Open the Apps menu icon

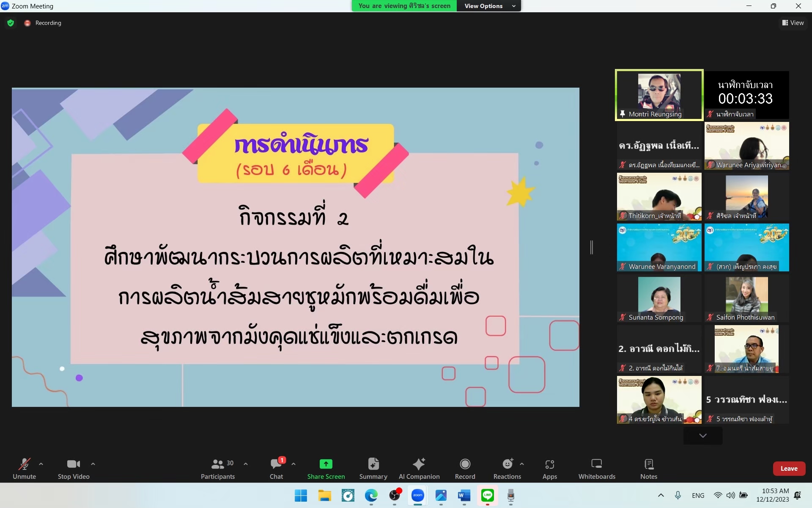click(x=549, y=469)
